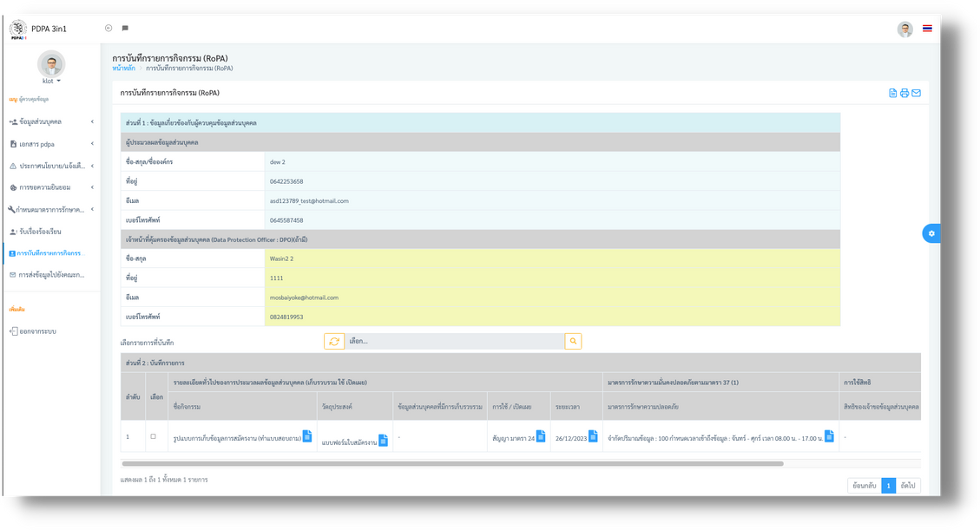Open document icon beside 26/12/2023
The image size is (980, 530).
pos(593,435)
